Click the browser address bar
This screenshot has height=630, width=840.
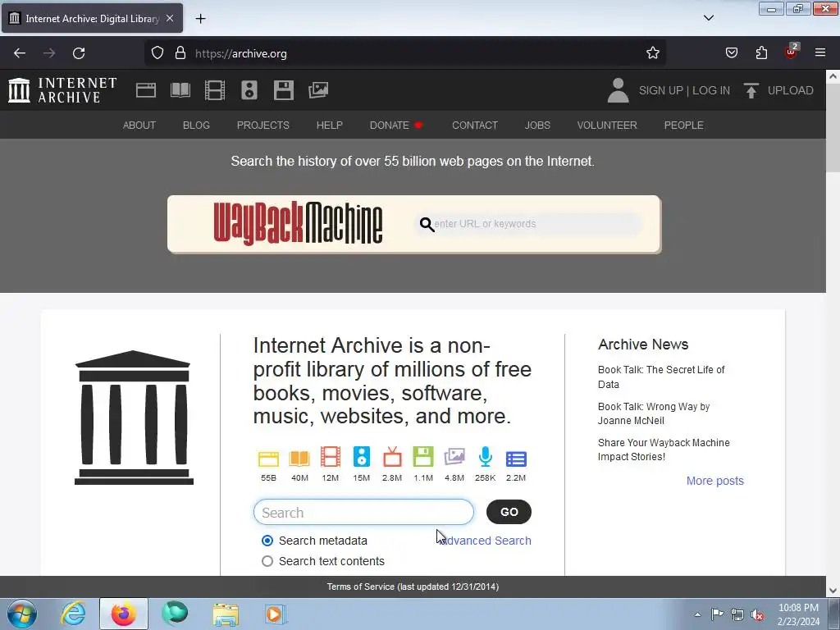pyautogui.click(x=407, y=53)
